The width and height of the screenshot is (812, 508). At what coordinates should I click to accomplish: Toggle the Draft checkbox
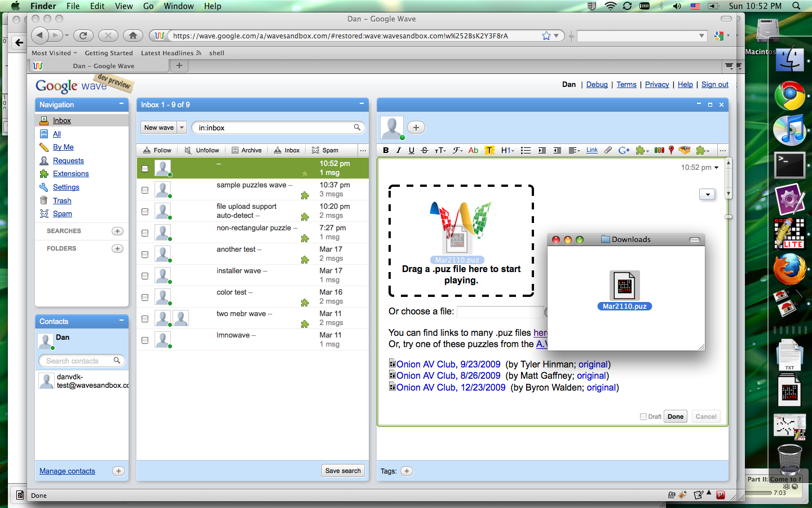pos(643,417)
